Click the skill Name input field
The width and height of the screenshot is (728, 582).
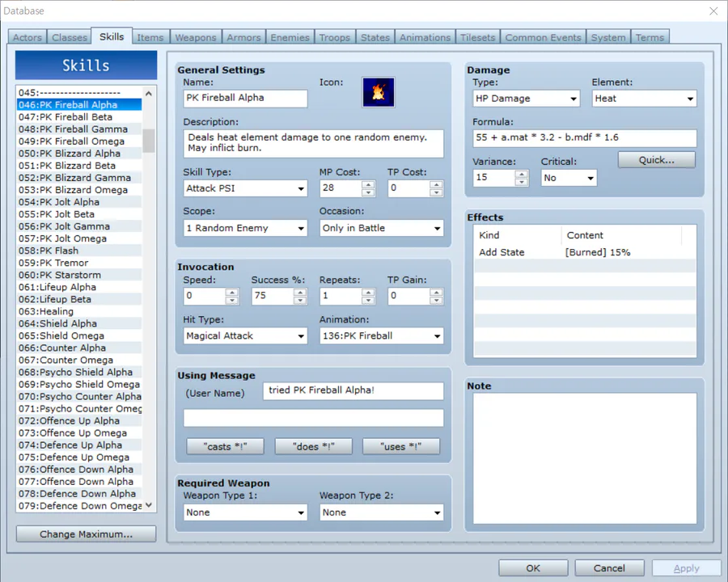pyautogui.click(x=245, y=99)
